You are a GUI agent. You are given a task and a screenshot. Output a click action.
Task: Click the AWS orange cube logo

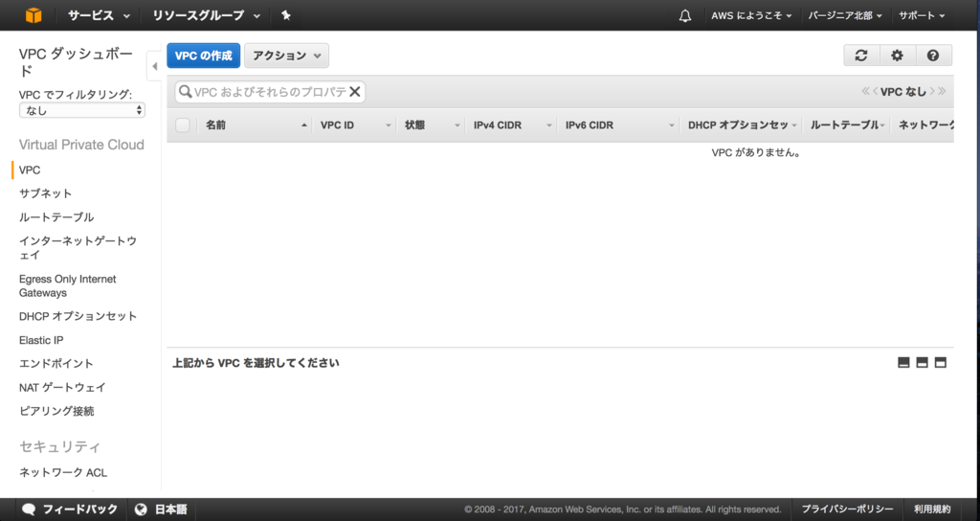(x=33, y=15)
